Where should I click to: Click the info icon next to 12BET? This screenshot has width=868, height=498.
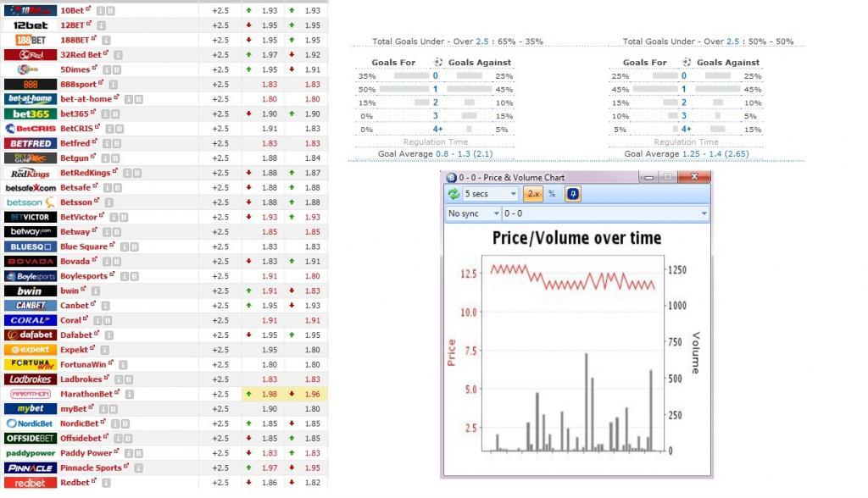[102, 25]
